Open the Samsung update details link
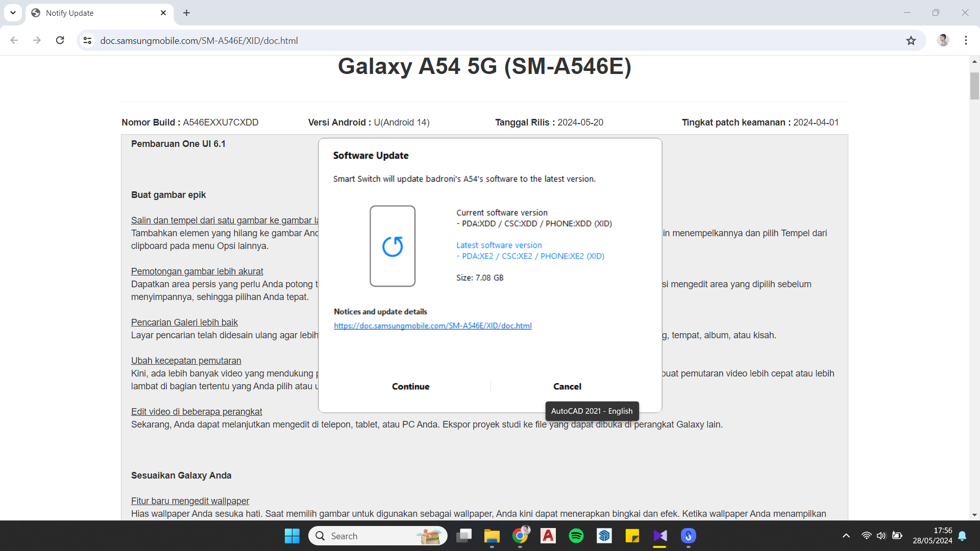The image size is (980, 551). pyautogui.click(x=432, y=325)
